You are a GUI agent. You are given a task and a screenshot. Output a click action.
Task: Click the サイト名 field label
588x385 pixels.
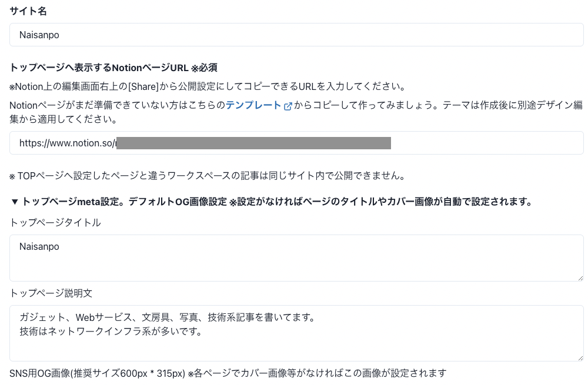(28, 11)
